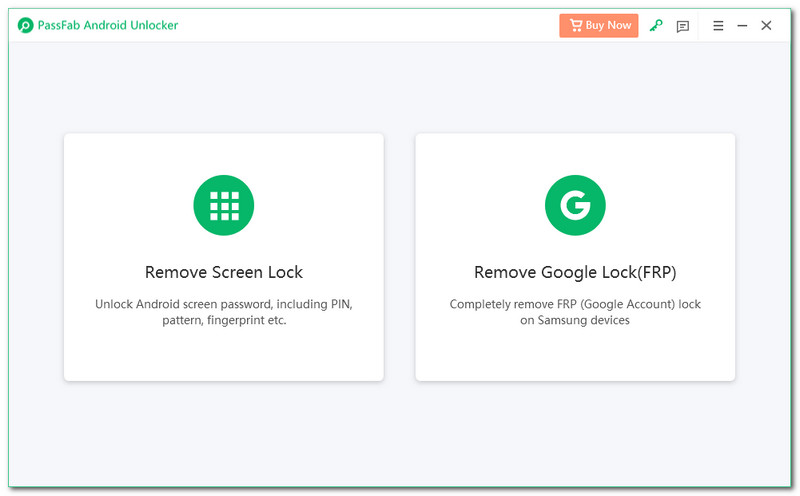800x496 pixels.
Task: Click the green Google G icon
Action: pos(575,205)
